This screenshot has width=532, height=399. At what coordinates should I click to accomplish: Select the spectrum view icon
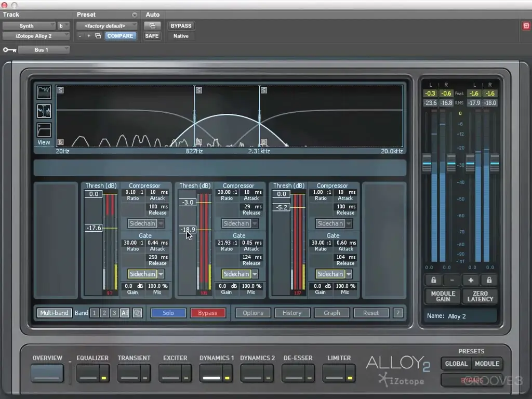click(44, 92)
